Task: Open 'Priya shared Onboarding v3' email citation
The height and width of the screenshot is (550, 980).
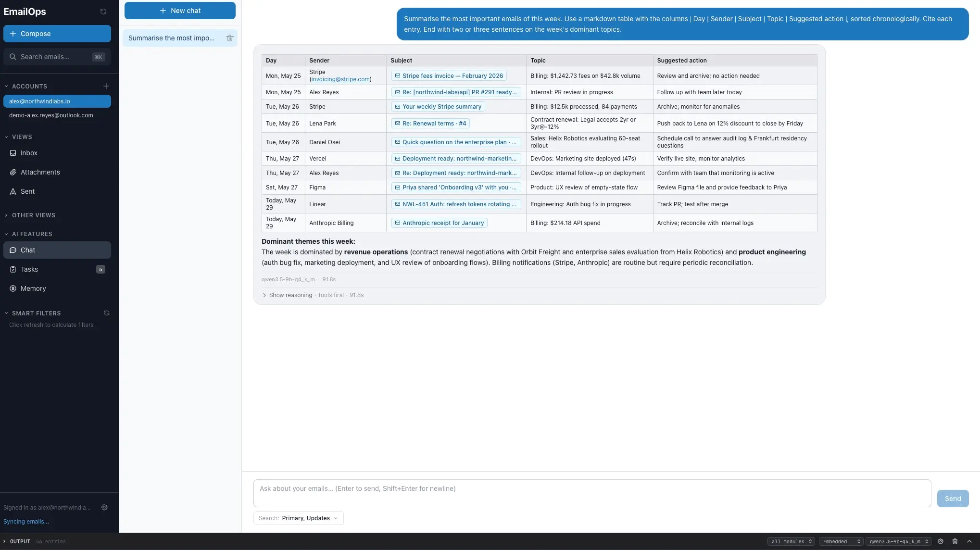Action: tap(456, 187)
